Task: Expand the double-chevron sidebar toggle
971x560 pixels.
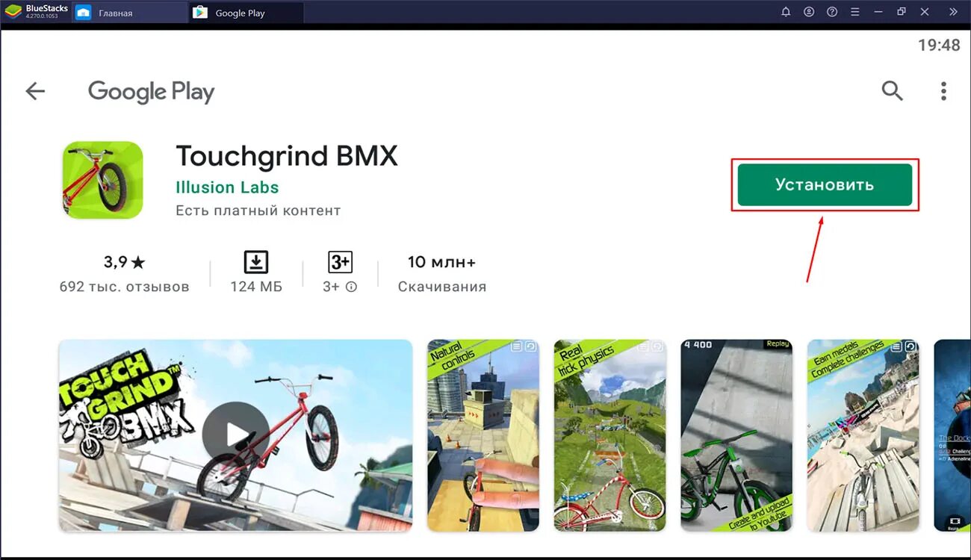Action: 953,12
